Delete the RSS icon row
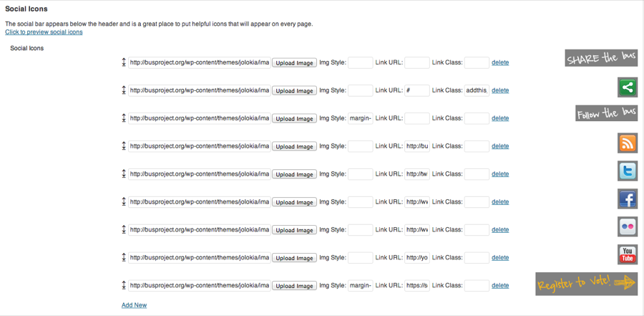This screenshot has width=644, height=316. tap(500, 146)
